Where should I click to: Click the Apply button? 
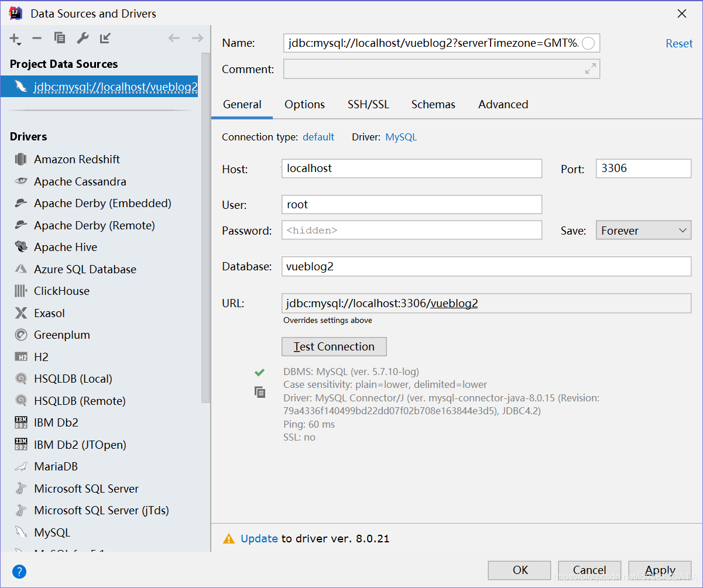[x=660, y=570]
